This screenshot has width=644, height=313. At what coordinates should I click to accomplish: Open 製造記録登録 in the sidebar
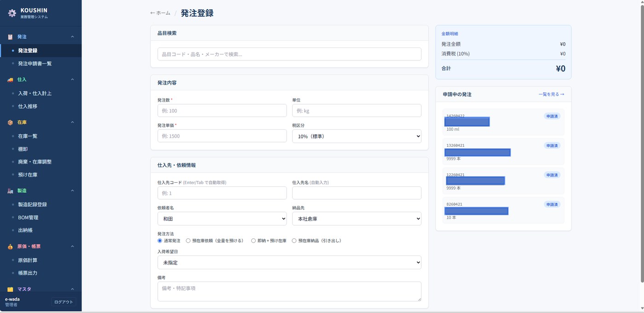(41, 204)
